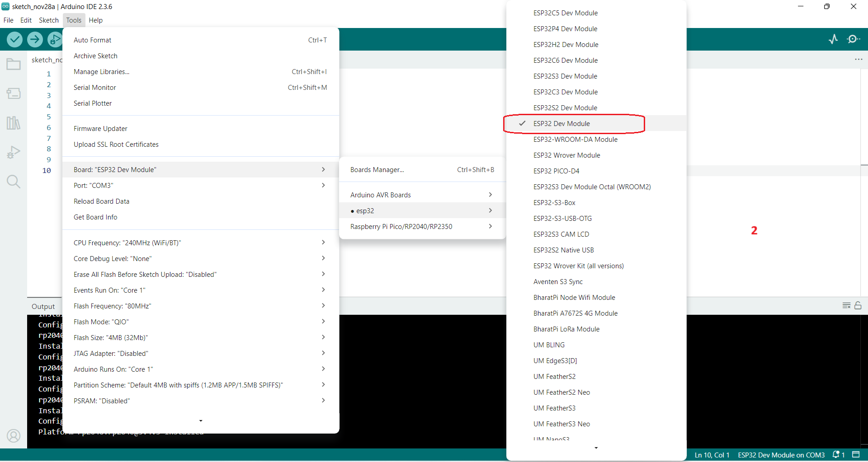Viewport: 868px width, 462px height.
Task: Expand the Core Debug Level submenu
Action: click(x=201, y=258)
